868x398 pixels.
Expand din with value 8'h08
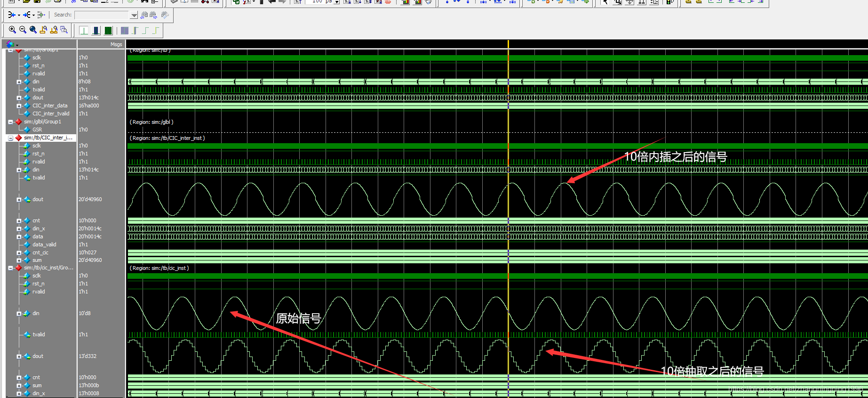click(19, 82)
